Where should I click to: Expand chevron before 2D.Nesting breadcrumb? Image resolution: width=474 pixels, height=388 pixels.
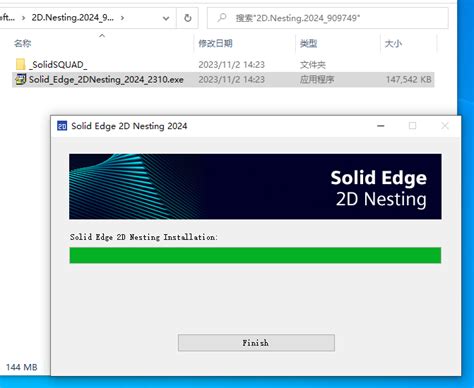(x=23, y=18)
